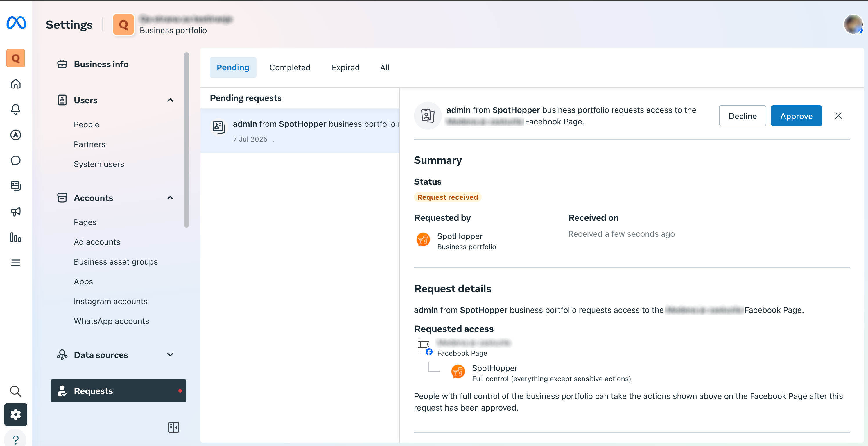Click the search magnifier icon
This screenshot has width=868, height=446.
[x=15, y=391]
